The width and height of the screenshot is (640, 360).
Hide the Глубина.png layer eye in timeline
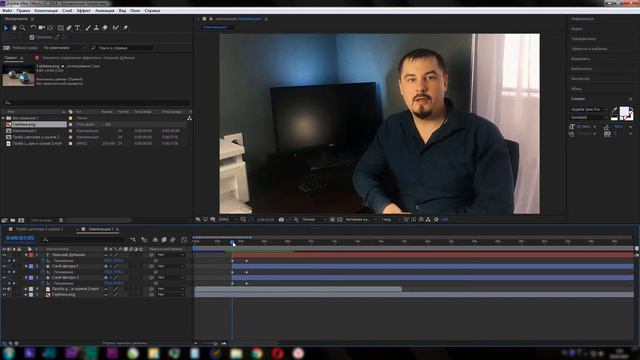tap(4, 294)
